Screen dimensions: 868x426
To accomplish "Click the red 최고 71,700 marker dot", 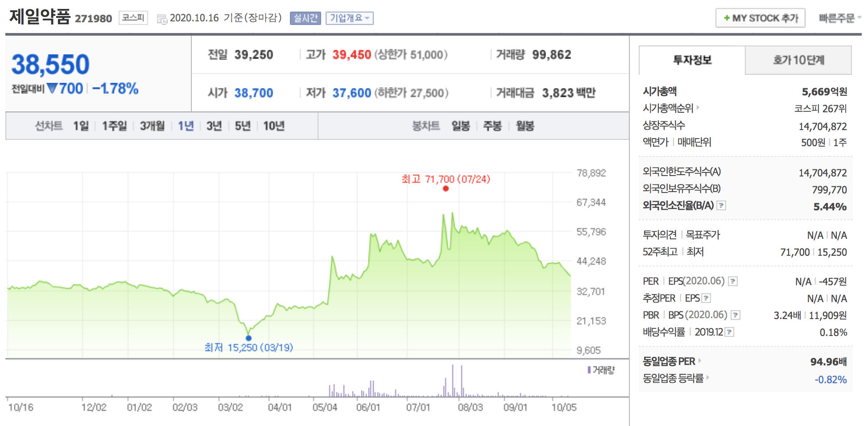I will (x=446, y=188).
